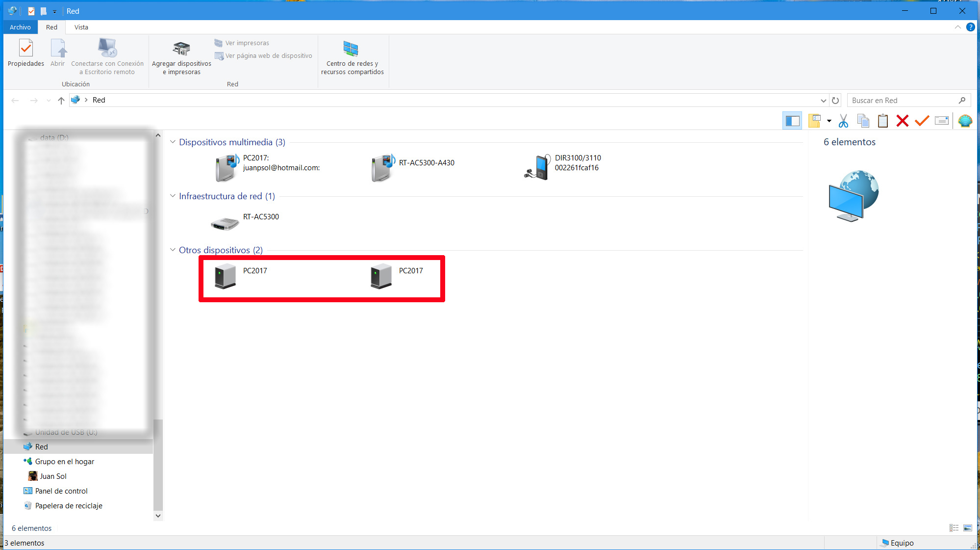
Task: Open the Vista ribbon tab
Action: click(x=81, y=27)
